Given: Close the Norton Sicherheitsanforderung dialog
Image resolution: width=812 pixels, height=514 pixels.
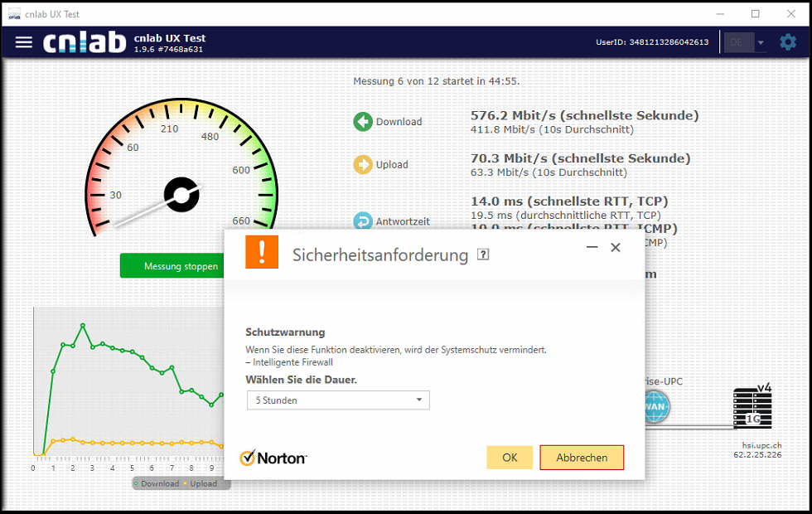Looking at the screenshot, I should coord(616,247).
